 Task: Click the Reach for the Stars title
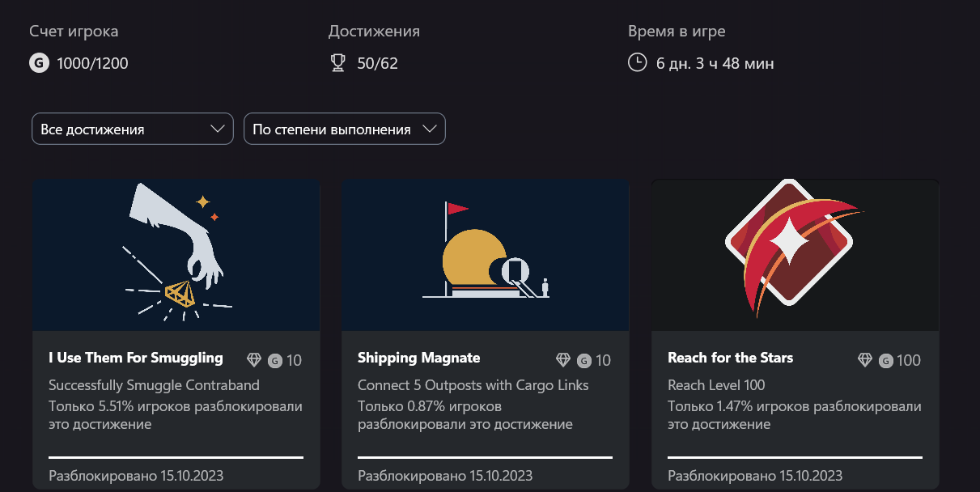(x=730, y=358)
